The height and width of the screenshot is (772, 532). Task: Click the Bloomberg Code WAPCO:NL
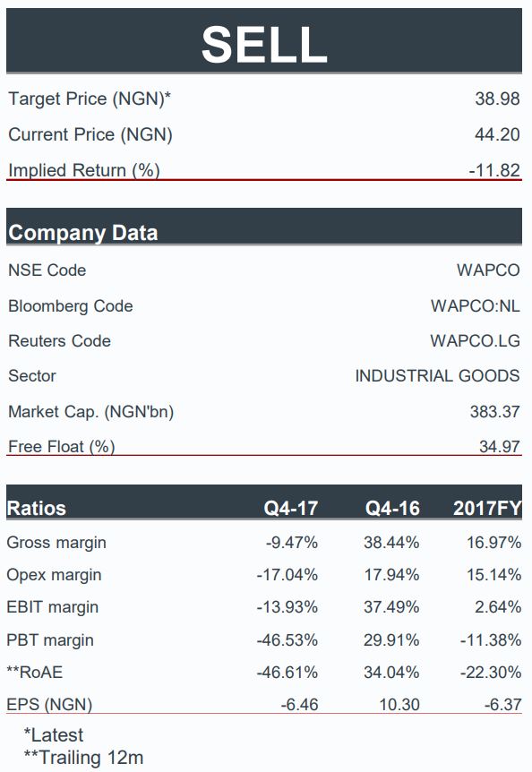coord(476,306)
